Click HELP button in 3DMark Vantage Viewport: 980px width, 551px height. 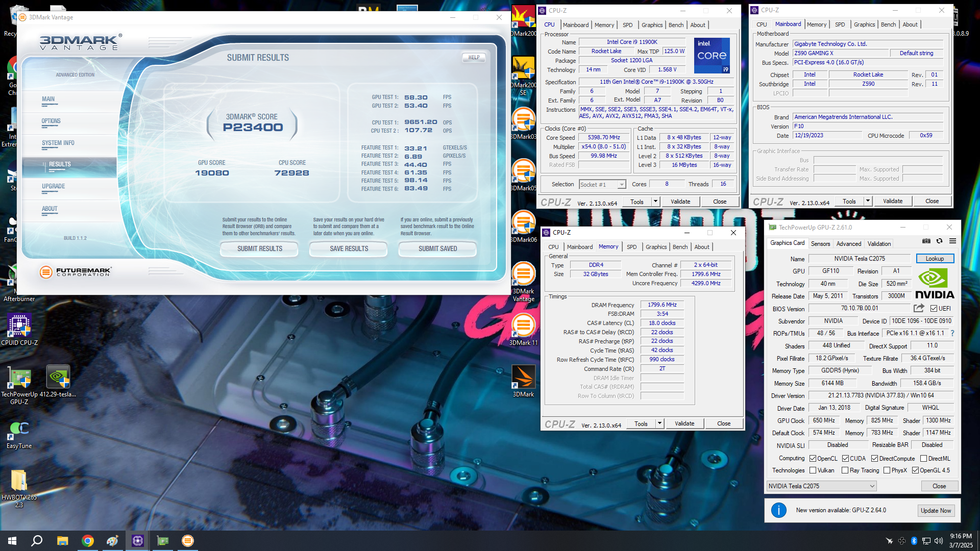pos(474,57)
